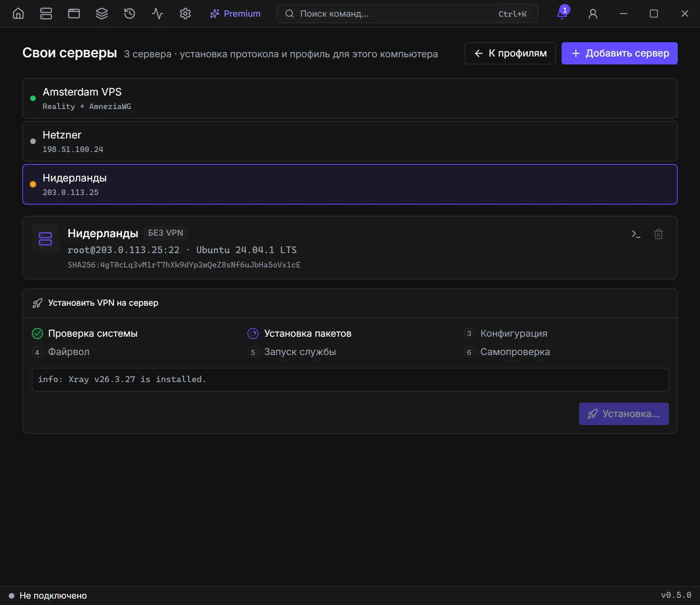Click step 6 Самопроверка
The height and width of the screenshot is (605, 700).
[x=507, y=352]
